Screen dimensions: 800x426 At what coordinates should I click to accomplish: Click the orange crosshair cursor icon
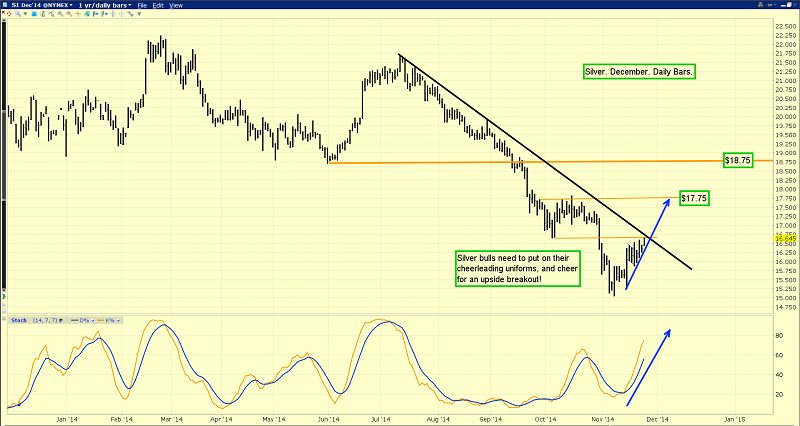coord(78,14)
